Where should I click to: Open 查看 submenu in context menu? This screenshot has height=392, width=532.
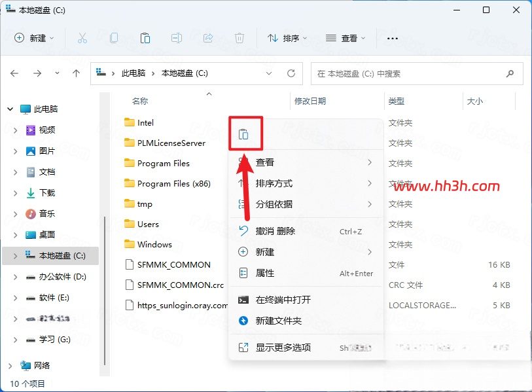[x=306, y=162]
